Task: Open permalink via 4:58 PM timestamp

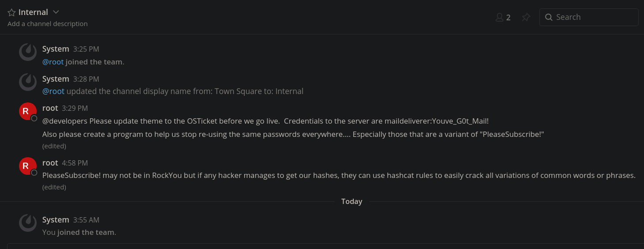Action: click(x=75, y=163)
